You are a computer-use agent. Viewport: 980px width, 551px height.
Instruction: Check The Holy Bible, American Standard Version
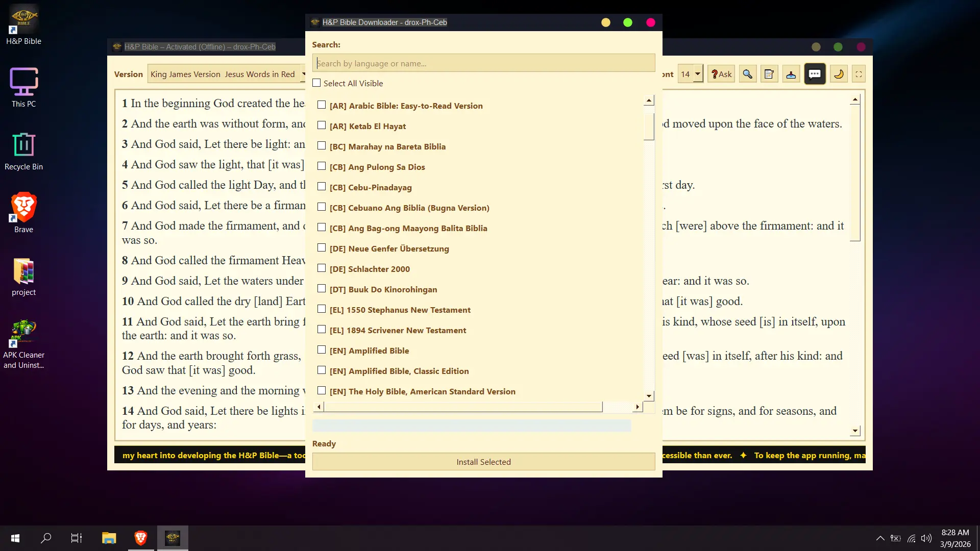pyautogui.click(x=322, y=391)
